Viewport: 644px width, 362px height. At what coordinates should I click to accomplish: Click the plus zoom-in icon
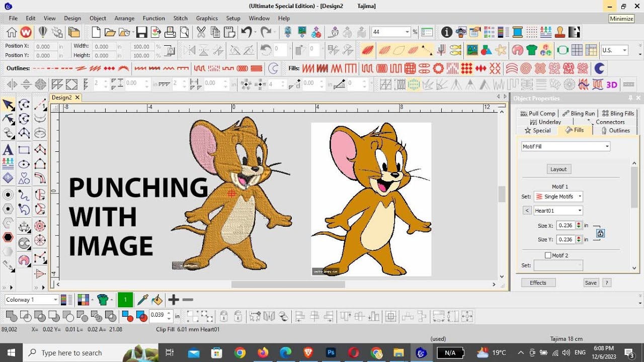pyautogui.click(x=174, y=300)
